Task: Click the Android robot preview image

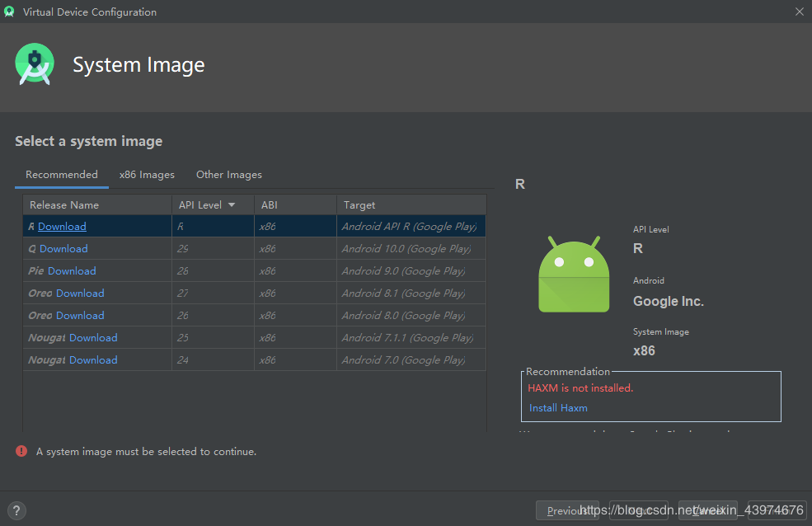Action: click(573, 272)
